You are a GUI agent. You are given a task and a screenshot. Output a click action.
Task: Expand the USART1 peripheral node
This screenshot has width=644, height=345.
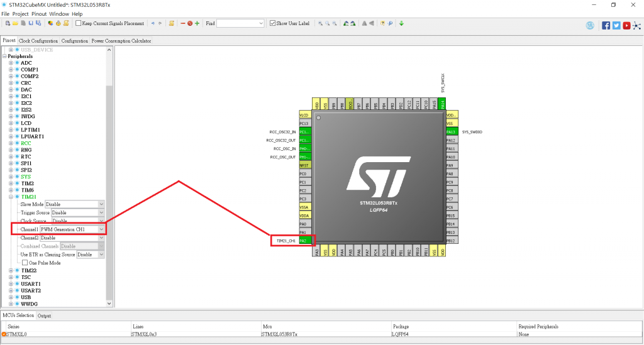click(11, 284)
